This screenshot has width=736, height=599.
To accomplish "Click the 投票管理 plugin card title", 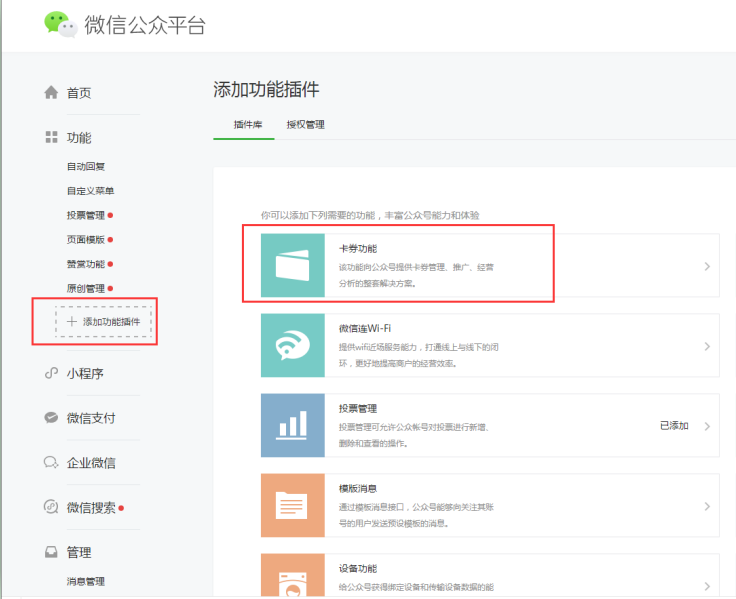I will pyautogui.click(x=358, y=408).
